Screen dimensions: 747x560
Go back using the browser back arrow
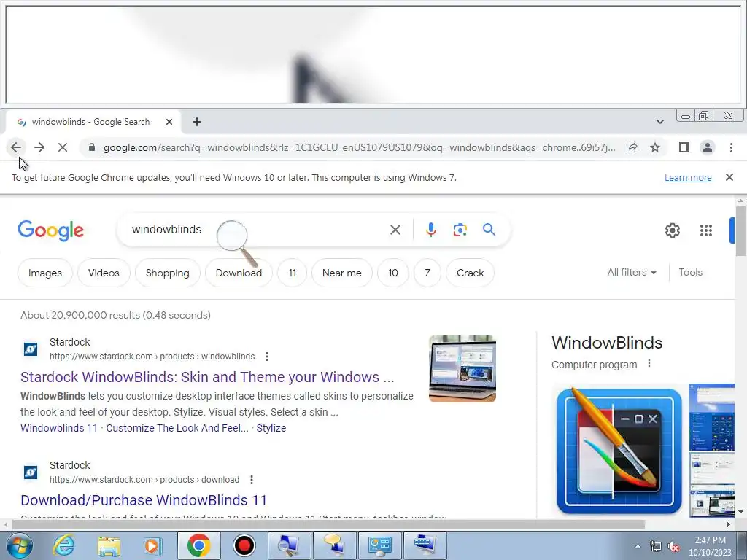tap(16, 147)
